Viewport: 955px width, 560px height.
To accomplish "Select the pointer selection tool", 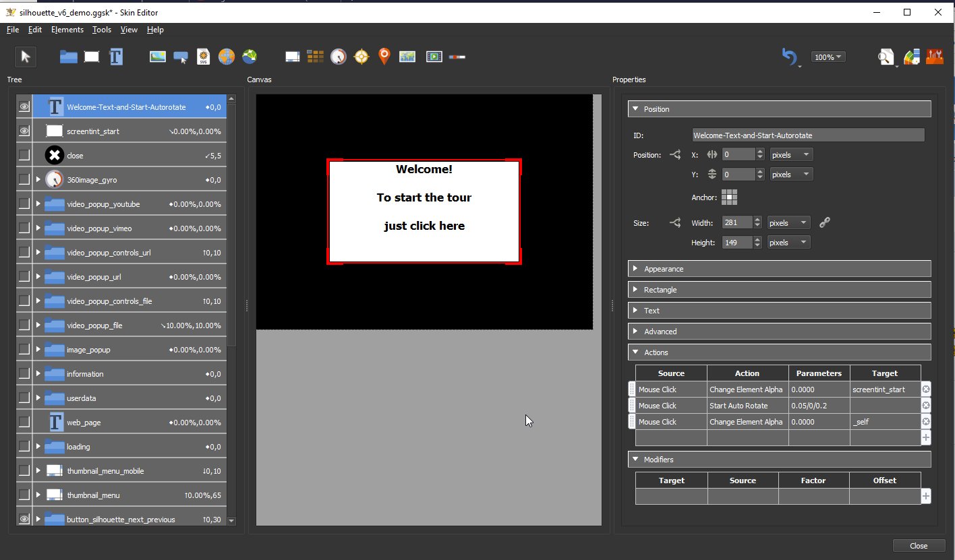I will click(x=26, y=57).
